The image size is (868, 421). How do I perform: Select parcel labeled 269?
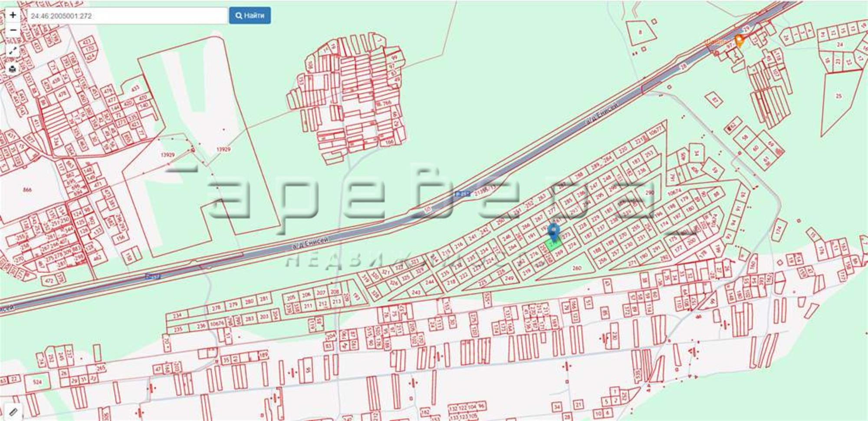559,253
